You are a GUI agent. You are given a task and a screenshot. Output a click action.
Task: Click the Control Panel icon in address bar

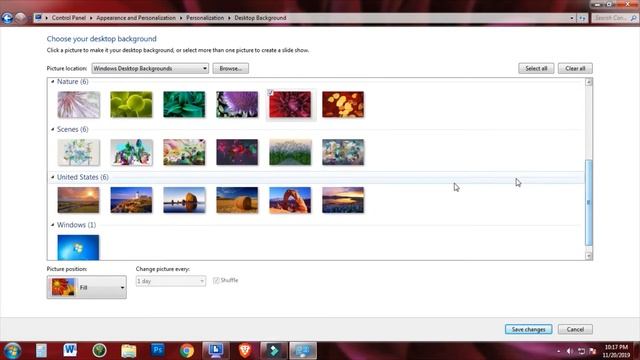[38, 18]
